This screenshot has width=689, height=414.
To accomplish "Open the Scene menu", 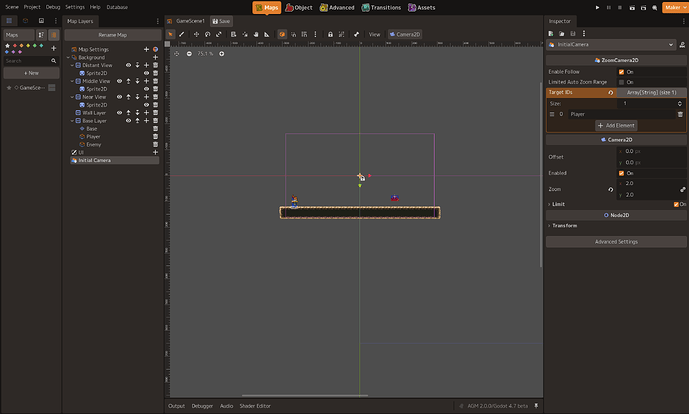I will point(12,7).
